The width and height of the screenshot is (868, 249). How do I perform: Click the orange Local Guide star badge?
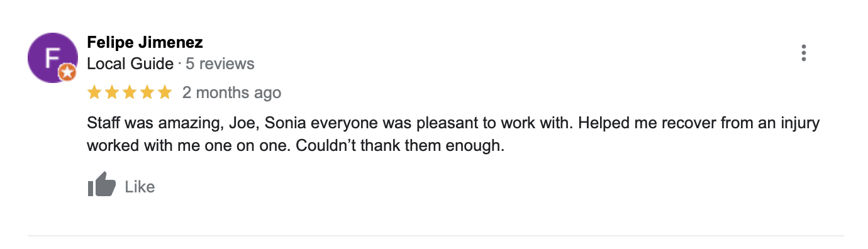coord(67,74)
